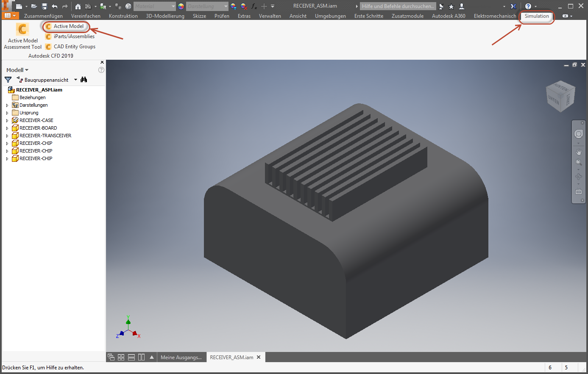Launch the Active Model Assessment Tool
The width and height of the screenshot is (588, 374).
click(x=23, y=36)
